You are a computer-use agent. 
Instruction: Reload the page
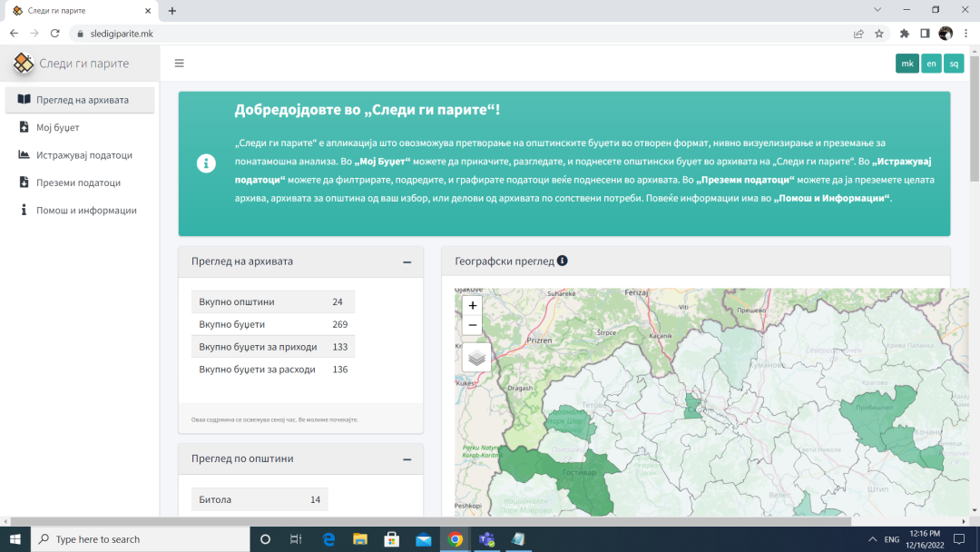click(x=55, y=33)
